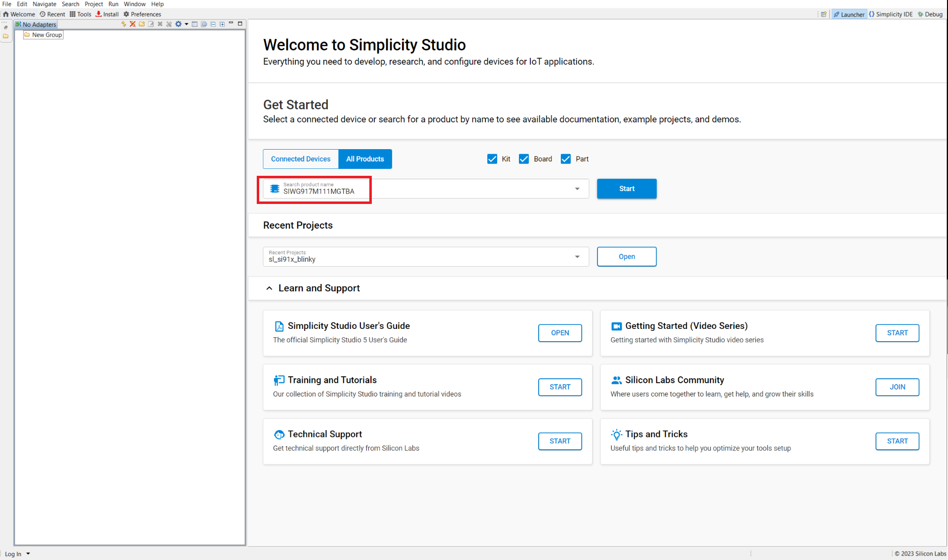This screenshot has width=948, height=560.
Task: Collapse the Learn and Support section
Action: 269,288
